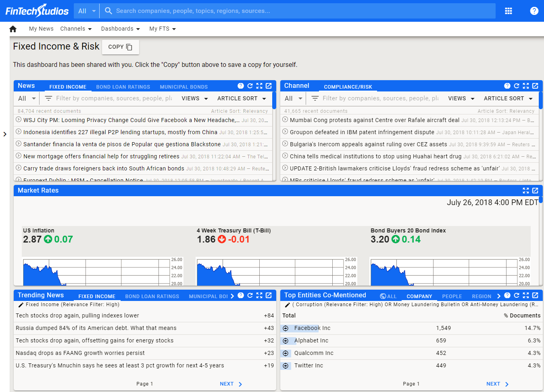
Task: Open Trending News in new window
Action: (x=269, y=295)
